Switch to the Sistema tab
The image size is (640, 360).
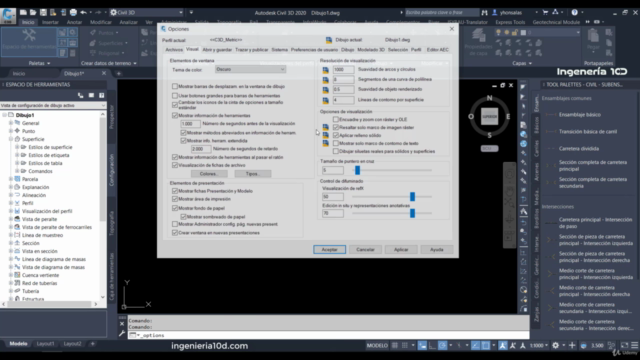tap(280, 49)
